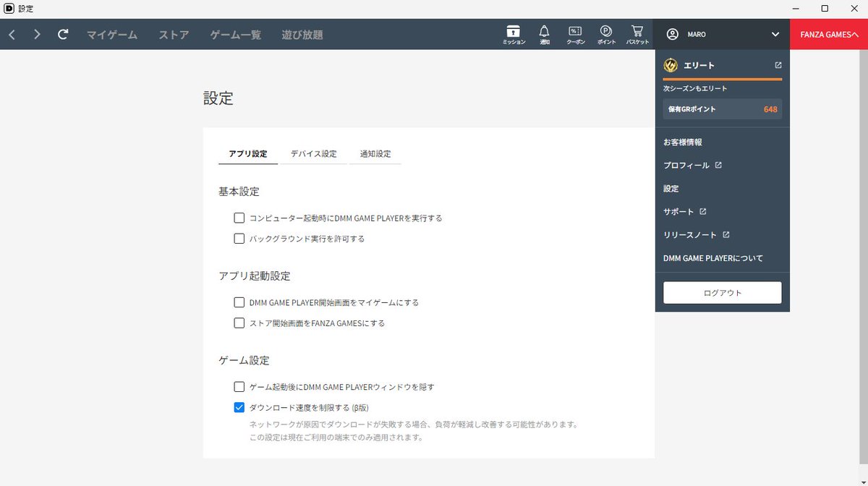View points with the ポイント icon
This screenshot has width=868, height=486.
pos(605,34)
